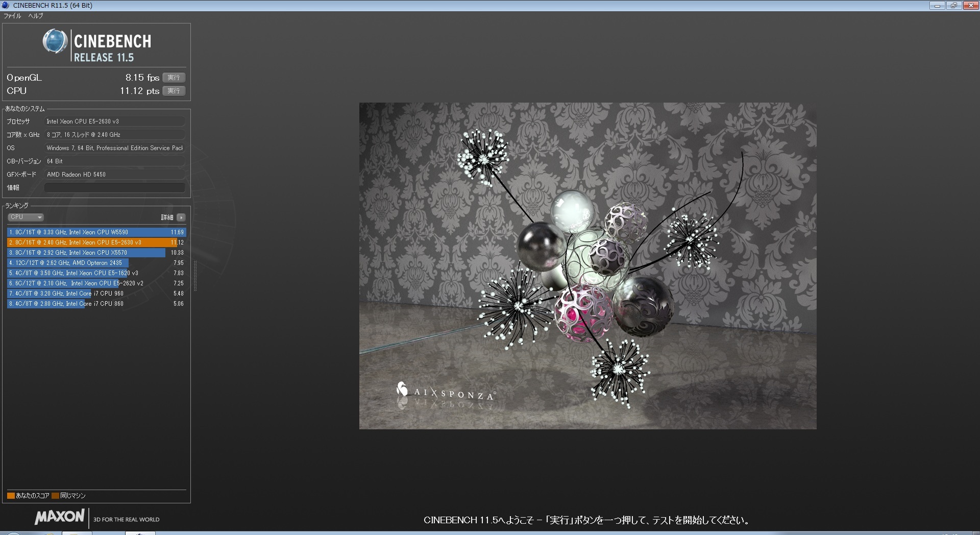Click the panel resize grip handle
980x535 pixels.
[195, 276]
